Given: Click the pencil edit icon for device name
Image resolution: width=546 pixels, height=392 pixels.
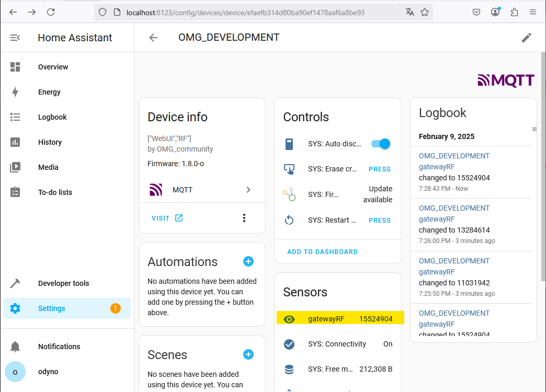Looking at the screenshot, I should (526, 38).
